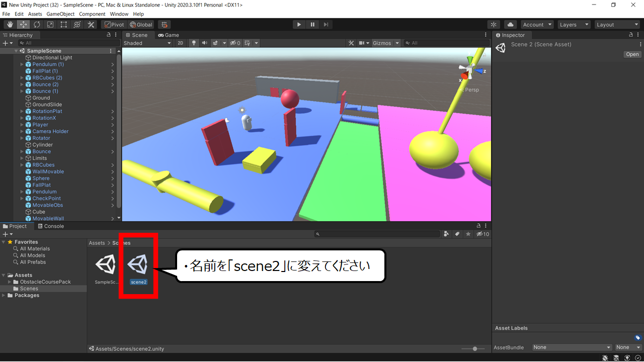Select All Materials favorite
This screenshot has width=644, height=362.
(x=35, y=249)
